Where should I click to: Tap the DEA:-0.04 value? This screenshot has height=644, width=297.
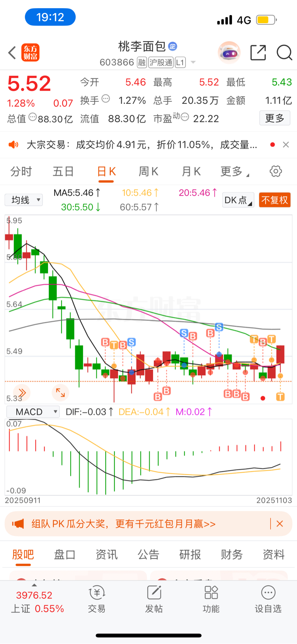click(x=144, y=412)
